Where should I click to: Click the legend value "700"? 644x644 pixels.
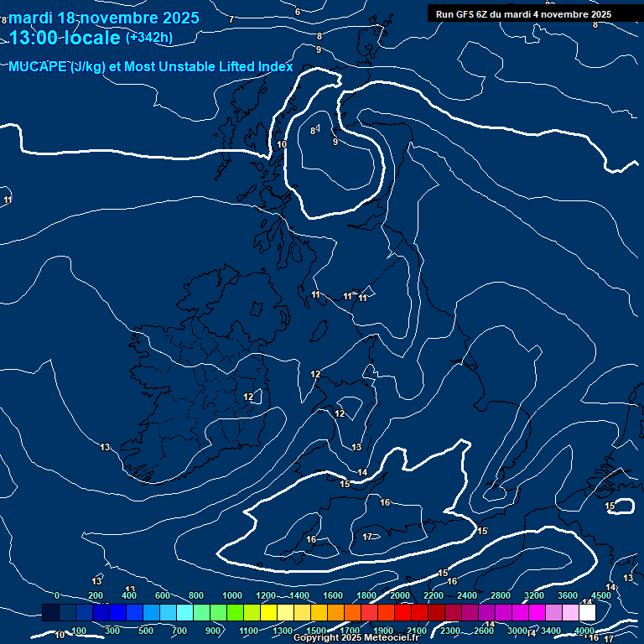coord(179,631)
